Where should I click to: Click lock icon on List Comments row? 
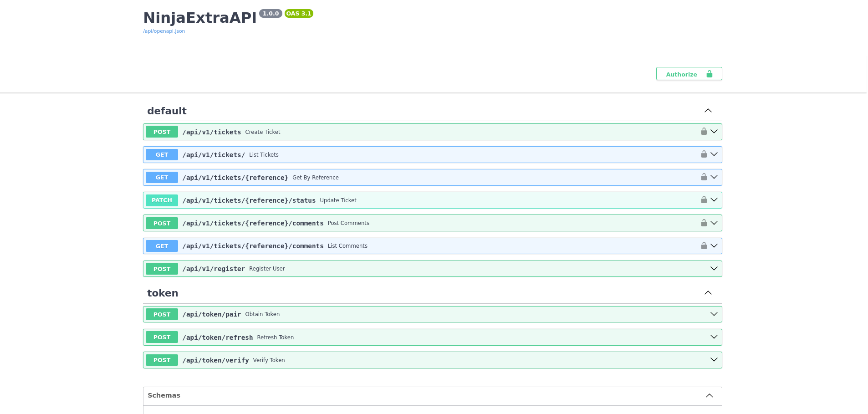704,246
